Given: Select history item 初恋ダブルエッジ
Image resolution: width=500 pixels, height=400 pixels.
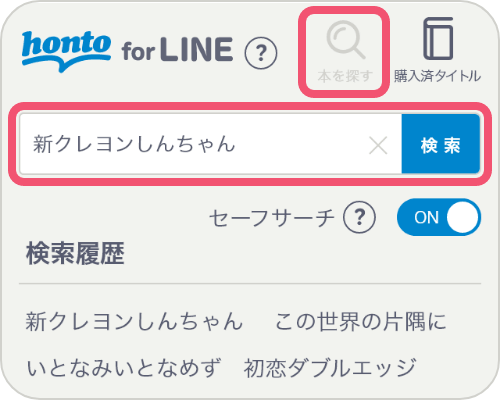Looking at the screenshot, I should [330, 368].
